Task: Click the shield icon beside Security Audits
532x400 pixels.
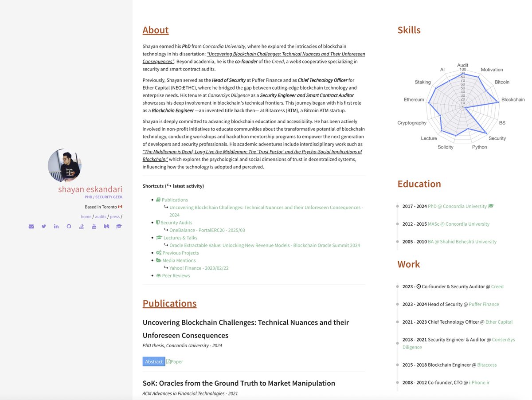Action: click(x=158, y=223)
